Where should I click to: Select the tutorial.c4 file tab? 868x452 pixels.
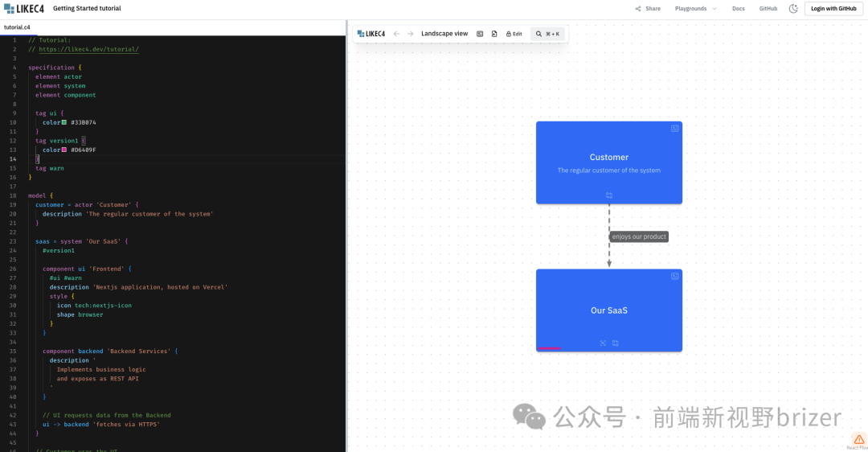click(17, 27)
